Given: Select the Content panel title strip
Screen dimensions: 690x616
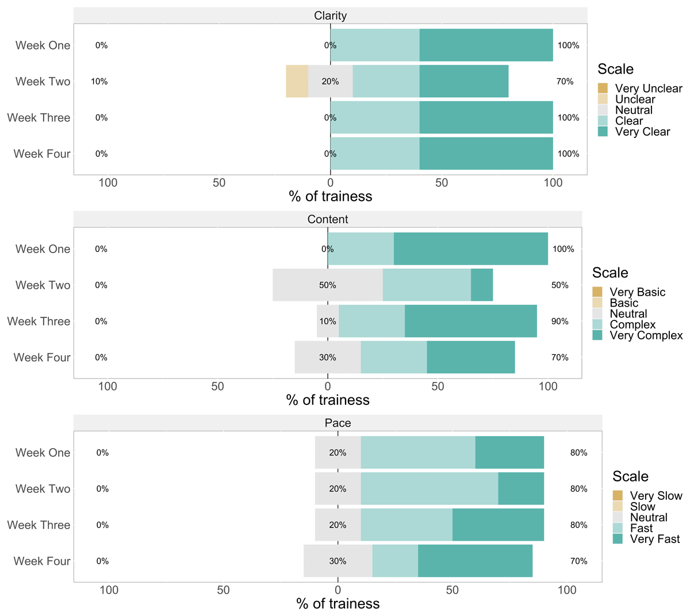Looking at the screenshot, I should [x=328, y=219].
